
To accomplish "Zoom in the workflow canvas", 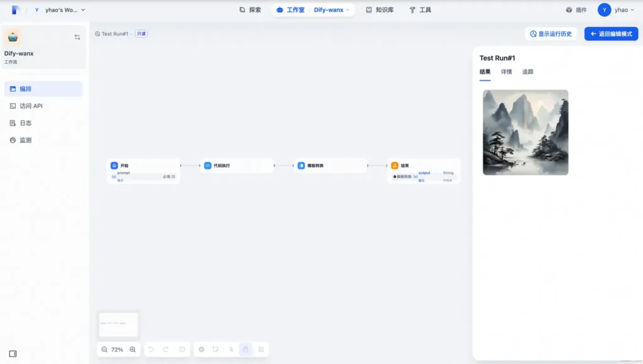I will point(132,350).
